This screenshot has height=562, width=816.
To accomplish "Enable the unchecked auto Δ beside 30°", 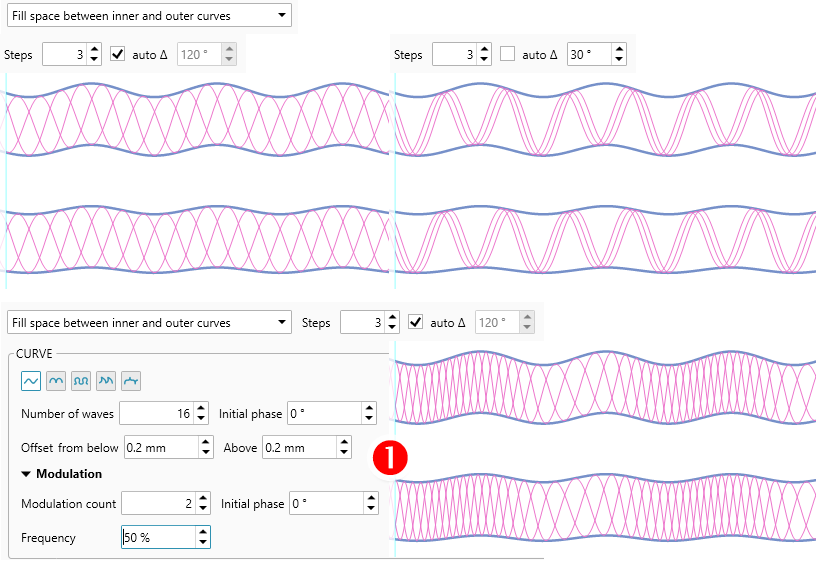I will pos(507,54).
